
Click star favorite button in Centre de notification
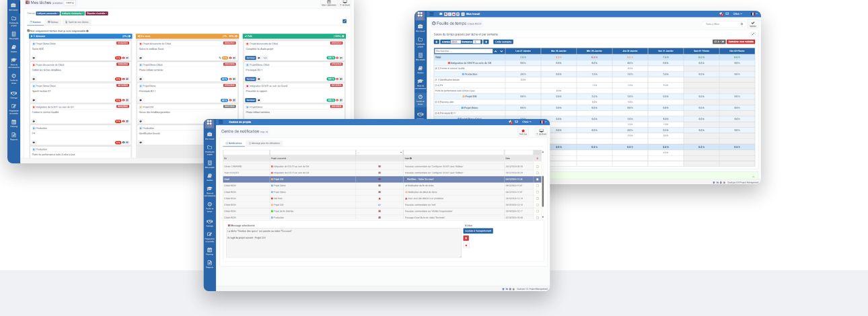(x=523, y=132)
